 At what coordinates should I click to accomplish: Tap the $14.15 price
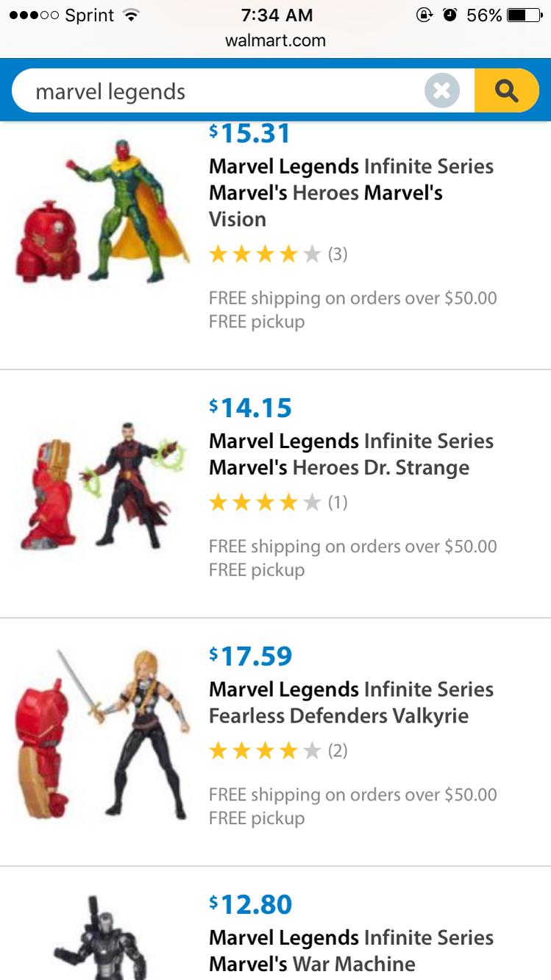250,407
